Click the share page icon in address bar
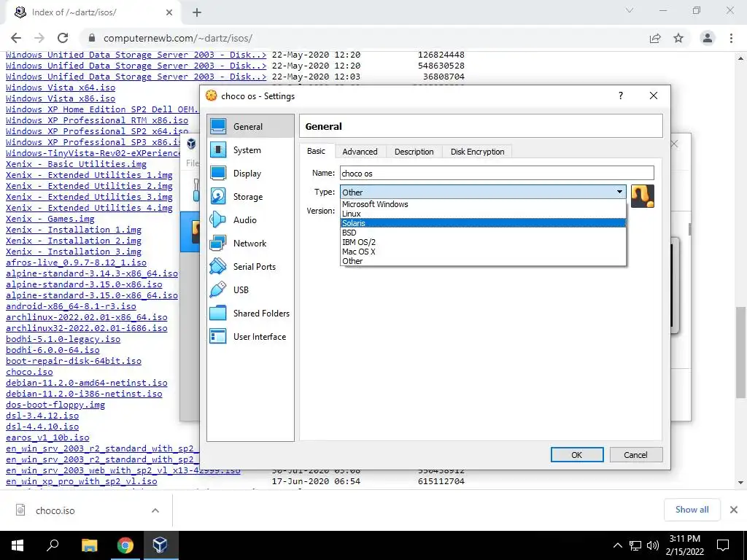The width and height of the screenshot is (747, 560). [x=655, y=38]
